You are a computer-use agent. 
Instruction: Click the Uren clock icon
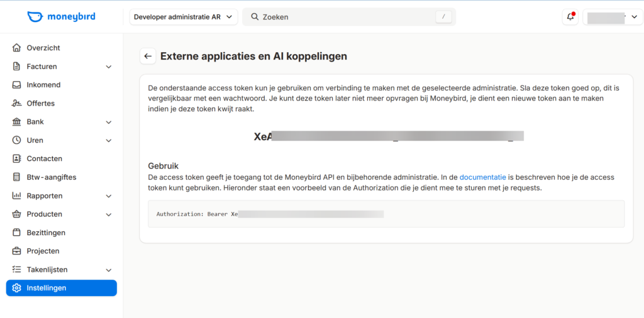tap(16, 140)
